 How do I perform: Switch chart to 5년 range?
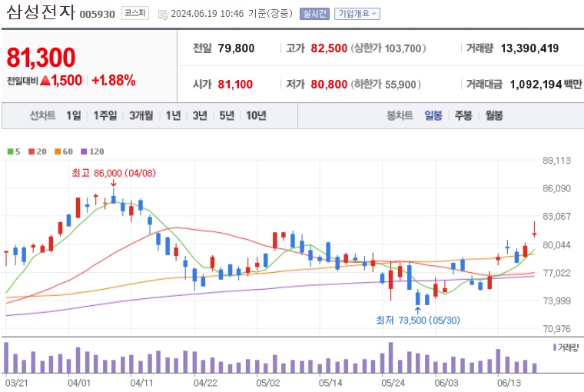[227, 115]
